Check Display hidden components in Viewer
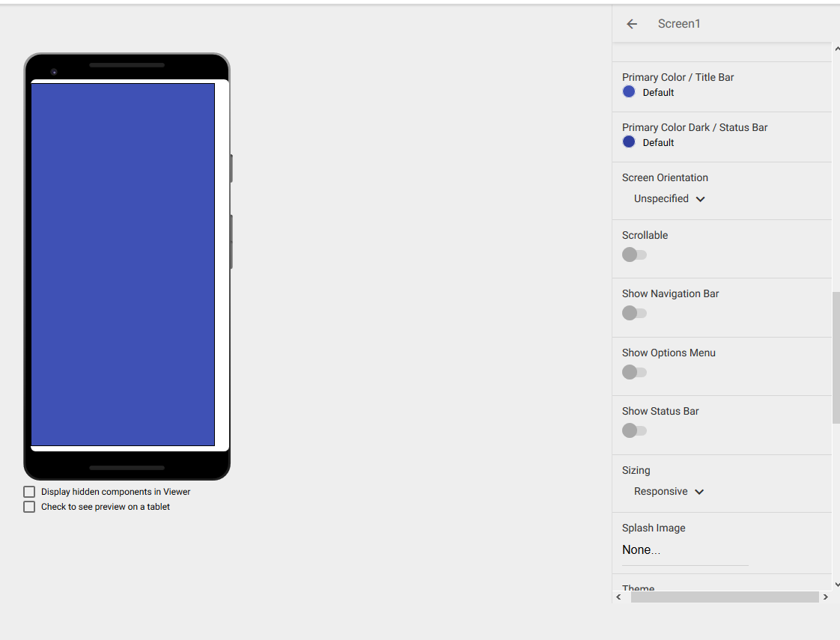840x640 pixels. click(28, 491)
